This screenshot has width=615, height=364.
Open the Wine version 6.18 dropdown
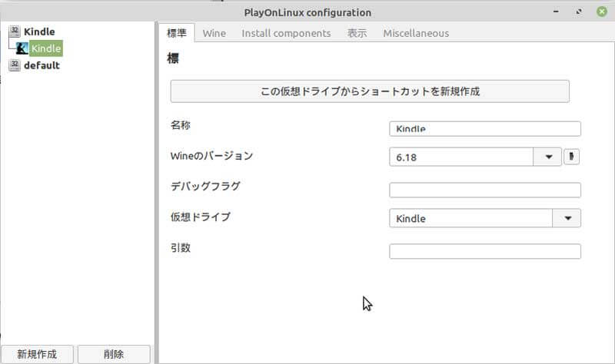475,157
